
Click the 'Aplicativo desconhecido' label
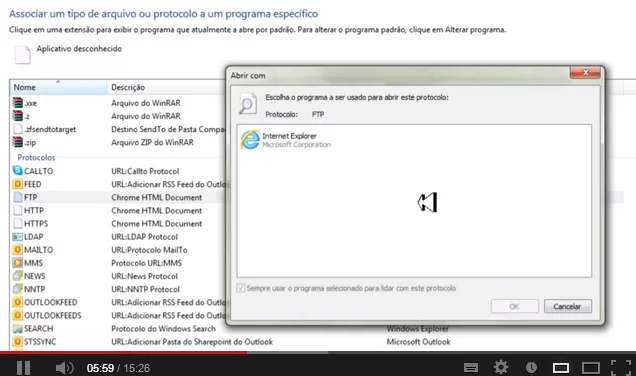click(x=79, y=49)
